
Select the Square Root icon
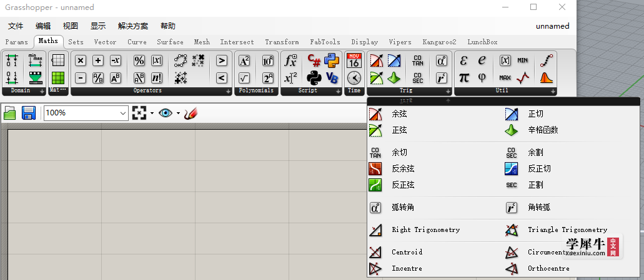[244, 77]
